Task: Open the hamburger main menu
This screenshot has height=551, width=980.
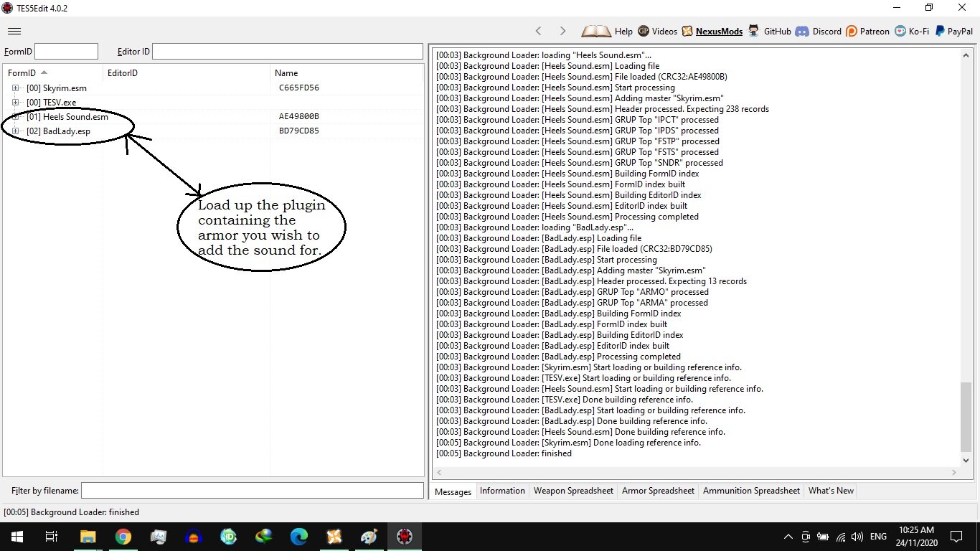Action: [x=14, y=31]
